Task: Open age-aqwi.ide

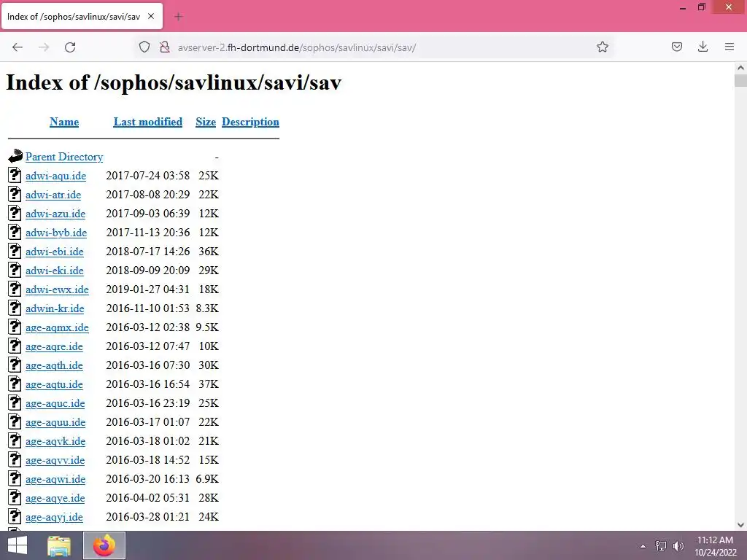Action: coord(55,479)
